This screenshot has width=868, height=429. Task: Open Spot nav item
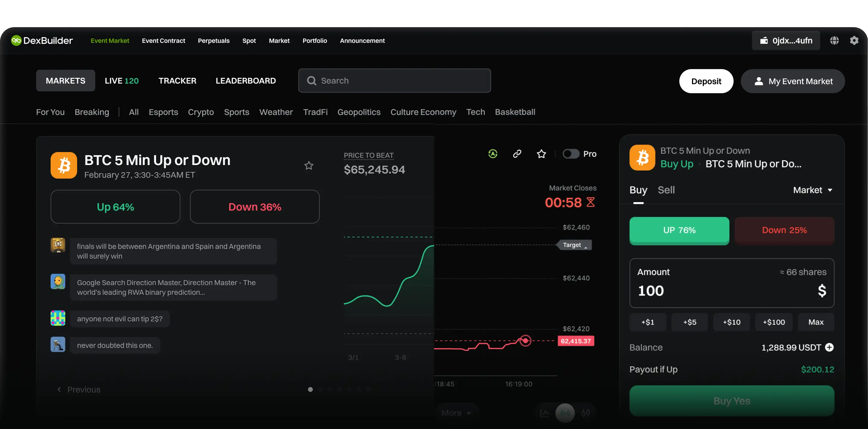[249, 40]
